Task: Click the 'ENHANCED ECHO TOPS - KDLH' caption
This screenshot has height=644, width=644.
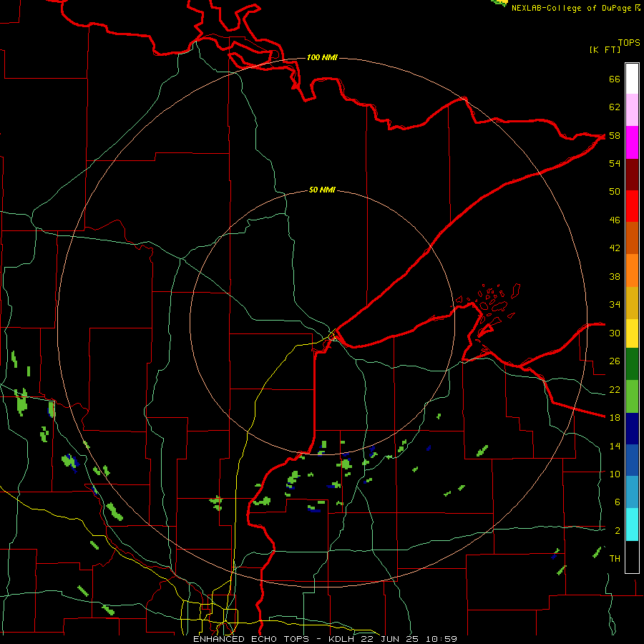Action: pyautogui.click(x=275, y=639)
